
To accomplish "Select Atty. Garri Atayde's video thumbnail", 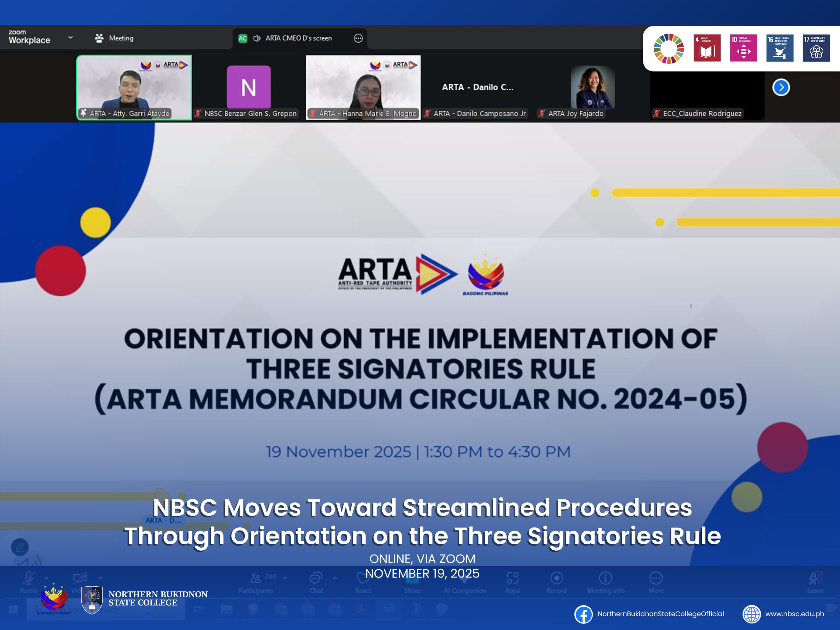I will [134, 87].
